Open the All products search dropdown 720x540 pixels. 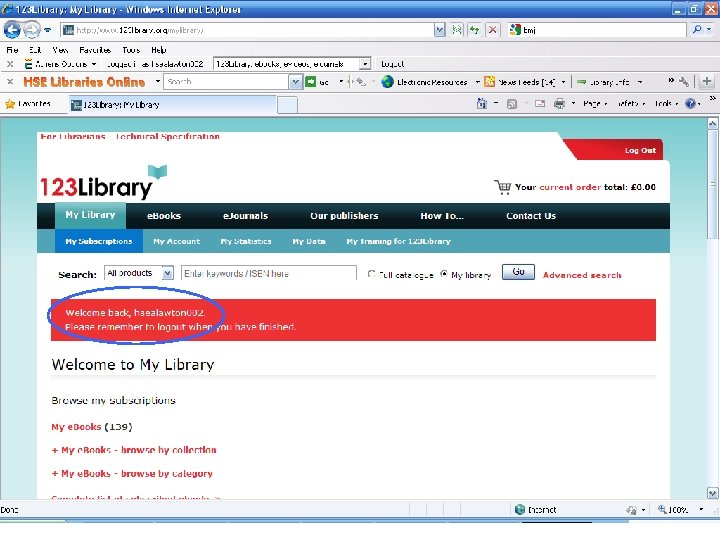point(139,273)
